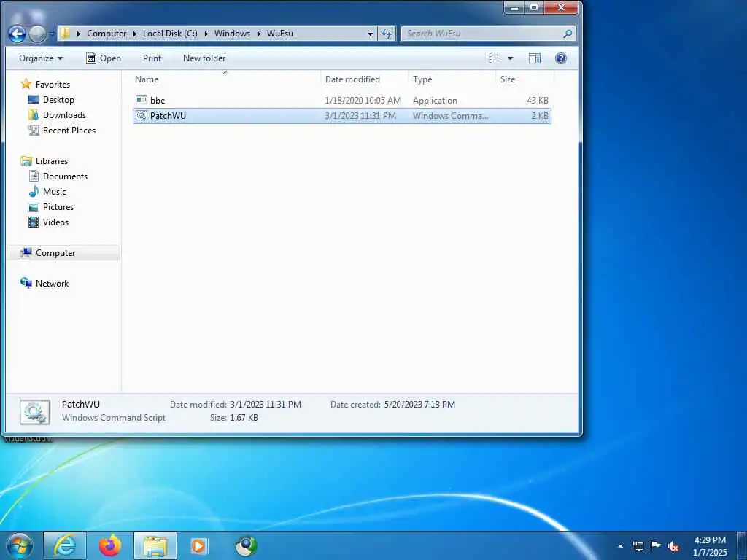Click the Libraries folder icon
Image resolution: width=747 pixels, height=560 pixels.
26,161
